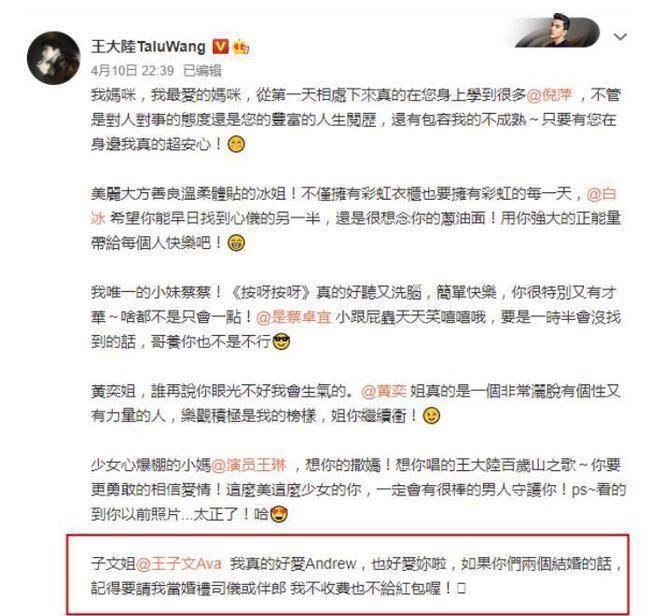Click the red highlighted box around final paragraph

click(348, 574)
